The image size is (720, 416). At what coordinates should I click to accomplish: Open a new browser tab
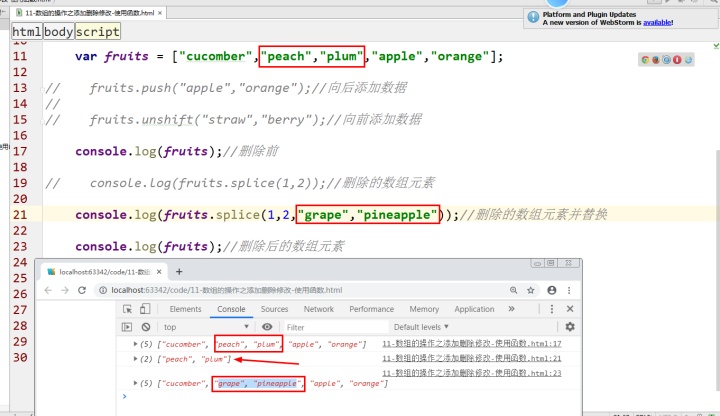[179, 272]
